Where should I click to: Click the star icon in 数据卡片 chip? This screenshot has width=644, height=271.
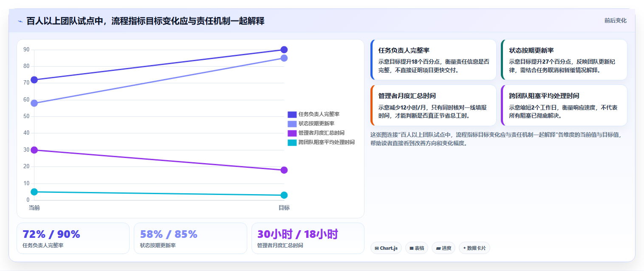tap(464, 248)
